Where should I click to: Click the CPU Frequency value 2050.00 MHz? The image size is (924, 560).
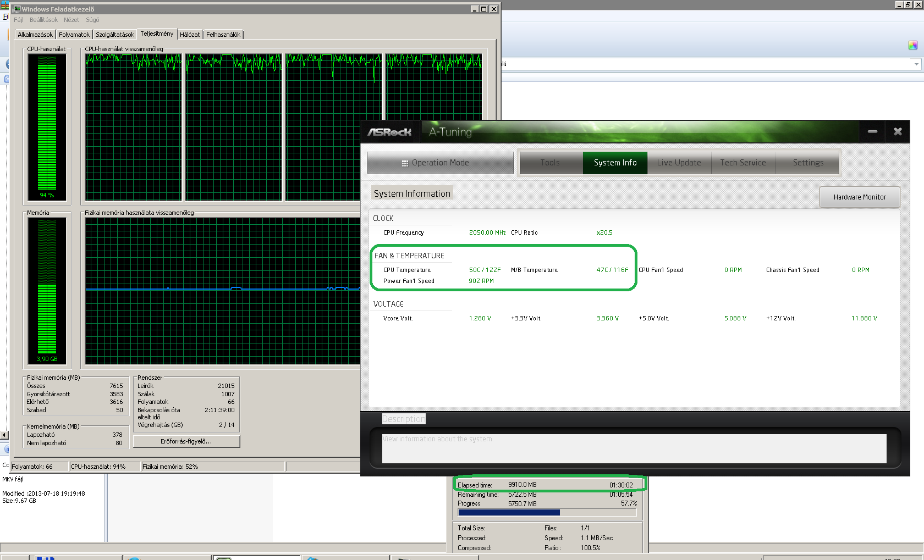pos(487,232)
